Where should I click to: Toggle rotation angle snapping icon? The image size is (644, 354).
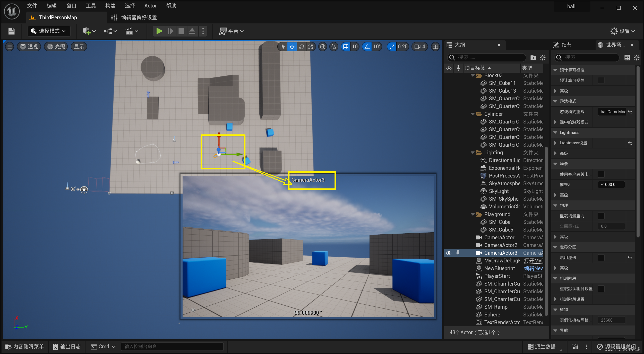point(367,47)
